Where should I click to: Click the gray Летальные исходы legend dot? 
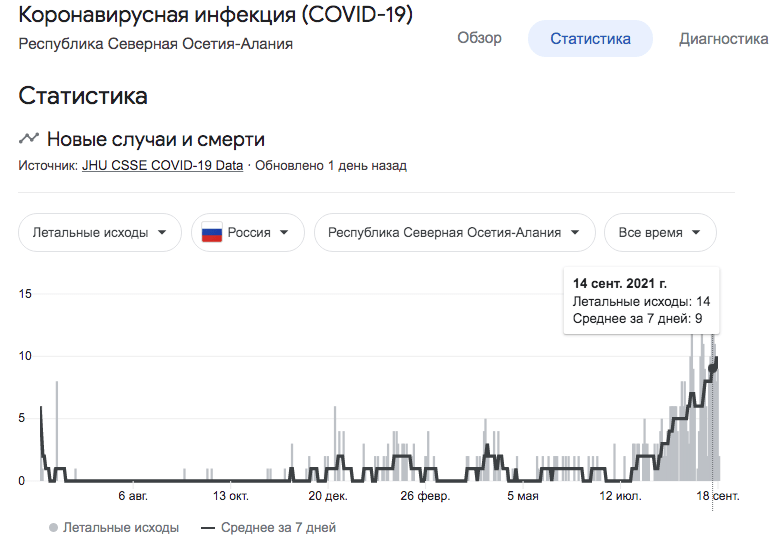coord(52,527)
